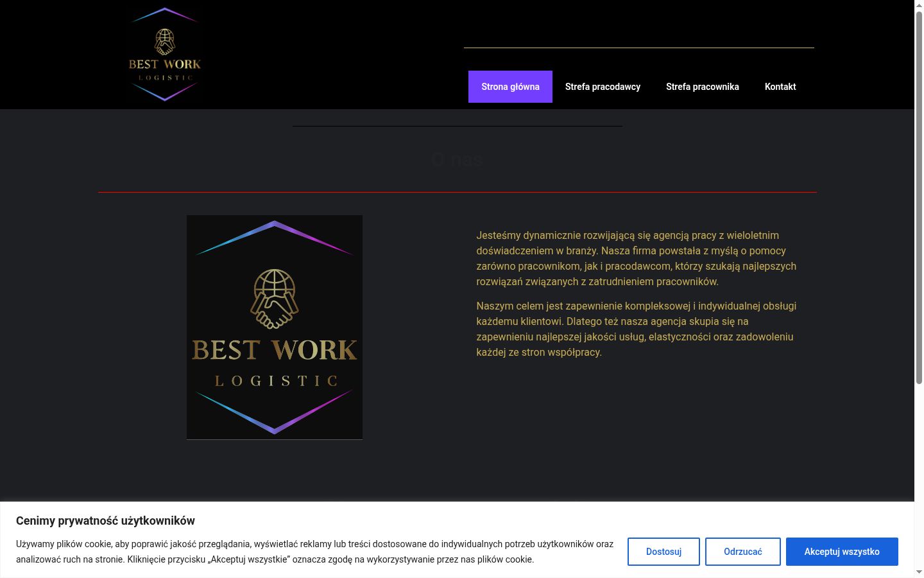Select paragraph starting 'Naszym celem jest'
Screen dimensions: 924x578
pyautogui.click(x=637, y=329)
